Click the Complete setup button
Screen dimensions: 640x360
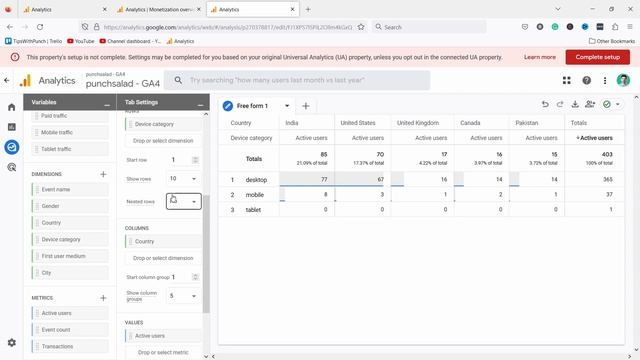(x=598, y=57)
